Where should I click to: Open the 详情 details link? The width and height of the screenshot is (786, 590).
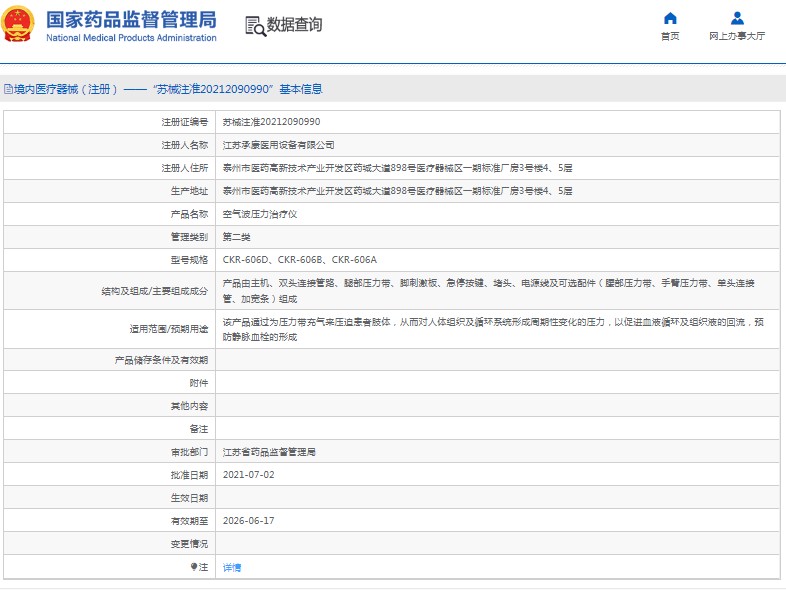pyautogui.click(x=232, y=567)
